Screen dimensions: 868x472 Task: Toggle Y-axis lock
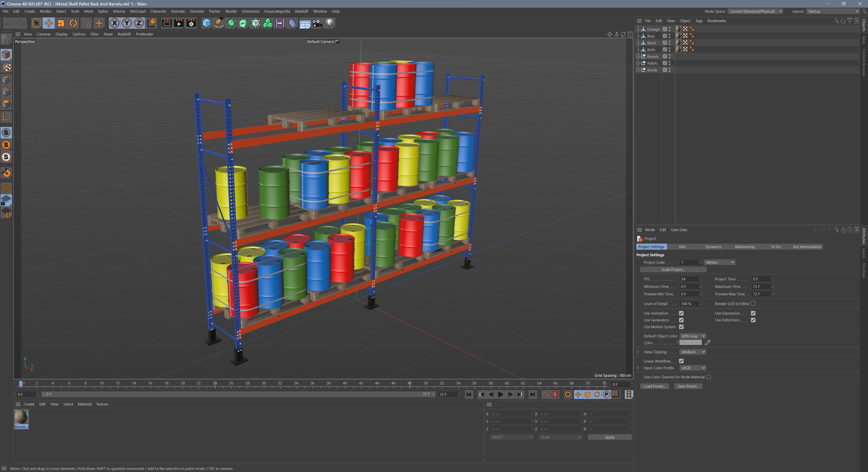[127, 23]
